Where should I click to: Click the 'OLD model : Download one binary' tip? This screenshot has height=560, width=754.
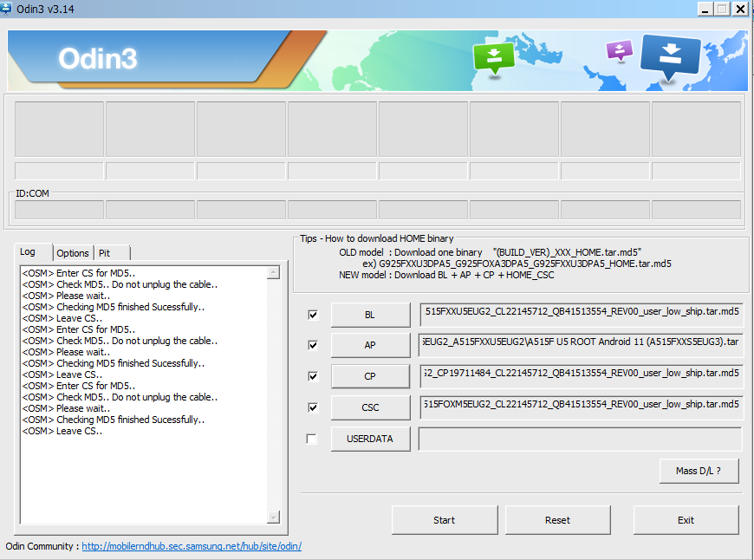490,252
